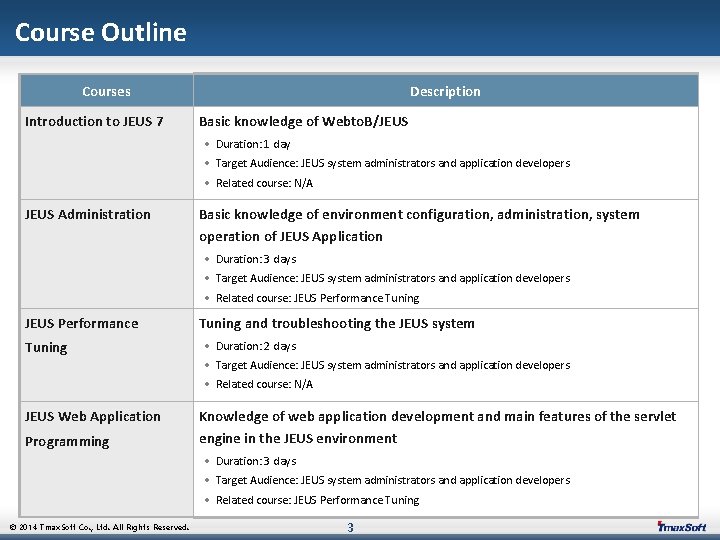
Task: Click the "Duration:2 days" bullet
Action: coord(256,346)
